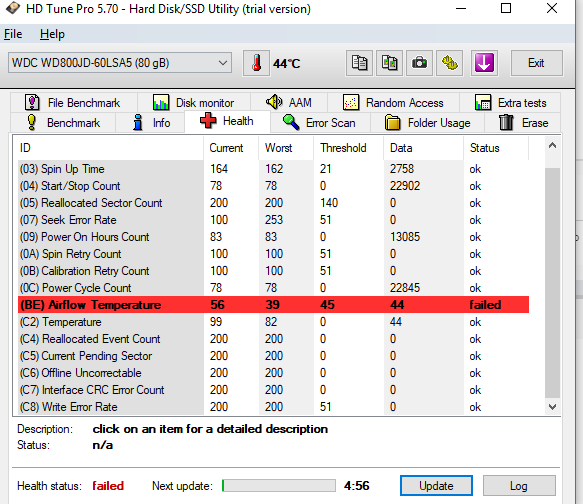The image size is (583, 504).
Task: Select the (05) Reallocated Sector Count row
Action: click(x=274, y=203)
